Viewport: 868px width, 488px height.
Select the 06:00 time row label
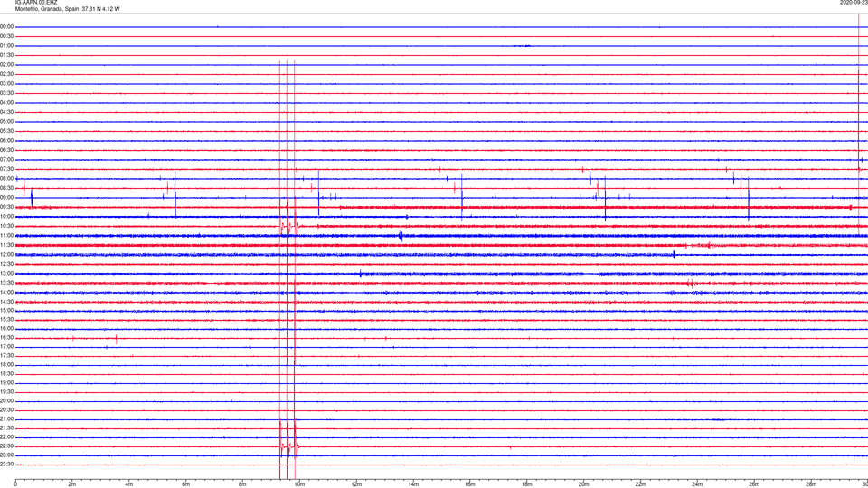pos(6,141)
